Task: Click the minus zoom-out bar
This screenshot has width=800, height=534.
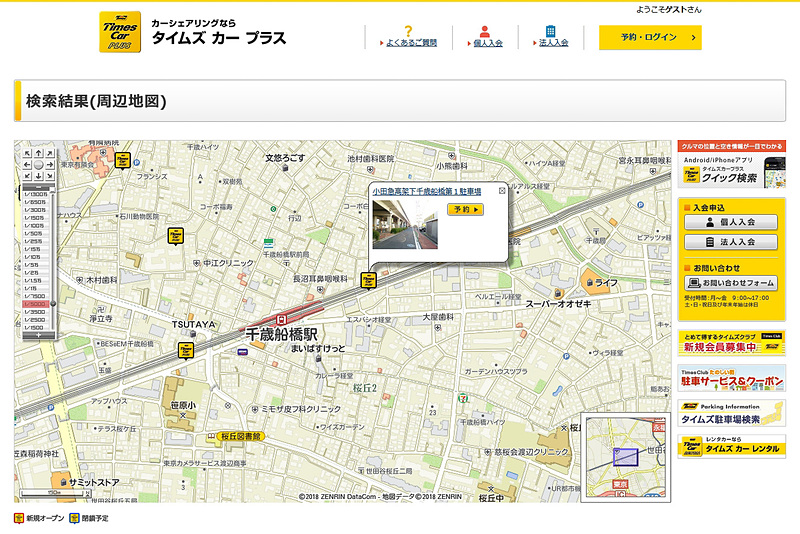Action: coord(39,187)
